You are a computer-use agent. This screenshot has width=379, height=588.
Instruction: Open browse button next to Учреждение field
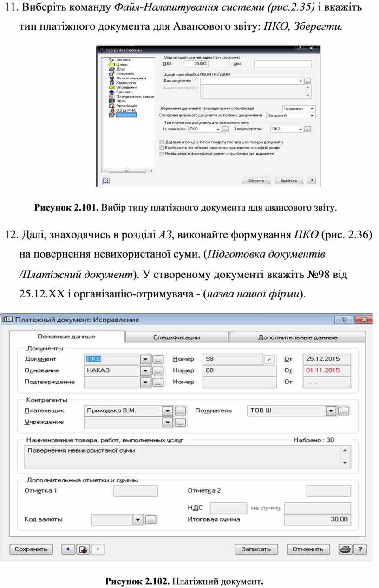(x=180, y=423)
